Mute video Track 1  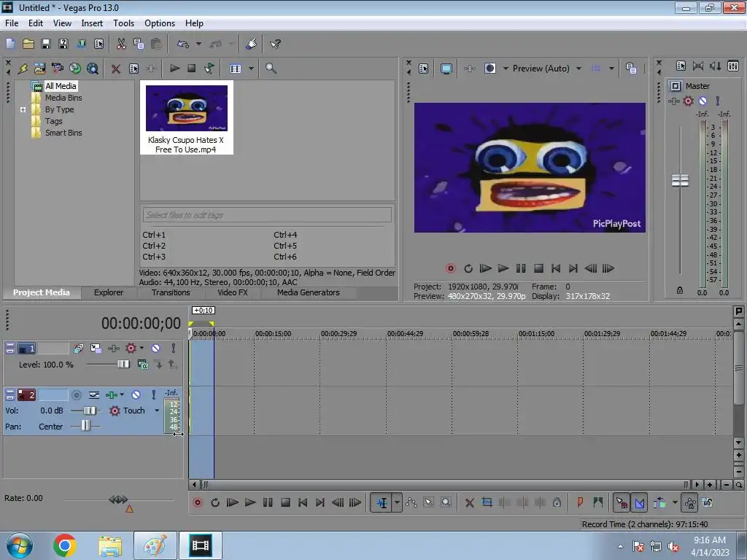[x=155, y=348]
